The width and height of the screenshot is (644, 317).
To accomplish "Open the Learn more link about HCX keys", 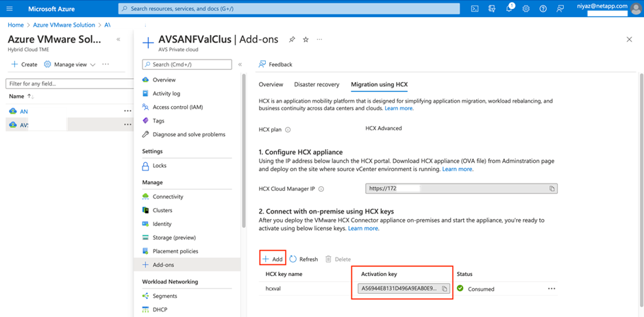I will click(x=363, y=229).
